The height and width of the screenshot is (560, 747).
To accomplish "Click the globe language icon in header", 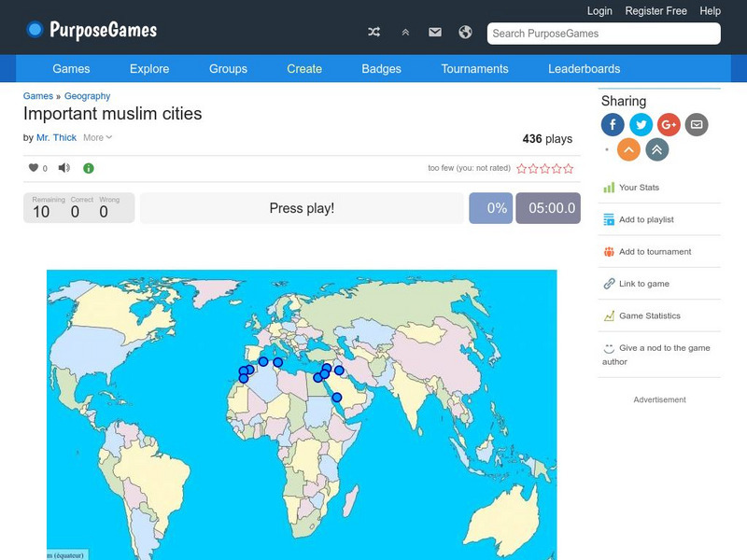I will [x=465, y=33].
